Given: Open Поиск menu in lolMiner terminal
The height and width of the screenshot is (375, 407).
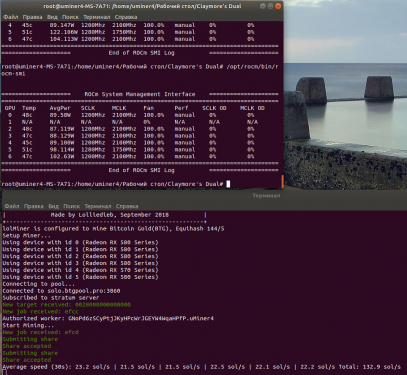Looking at the screenshot, I should pyautogui.click(x=72, y=206).
